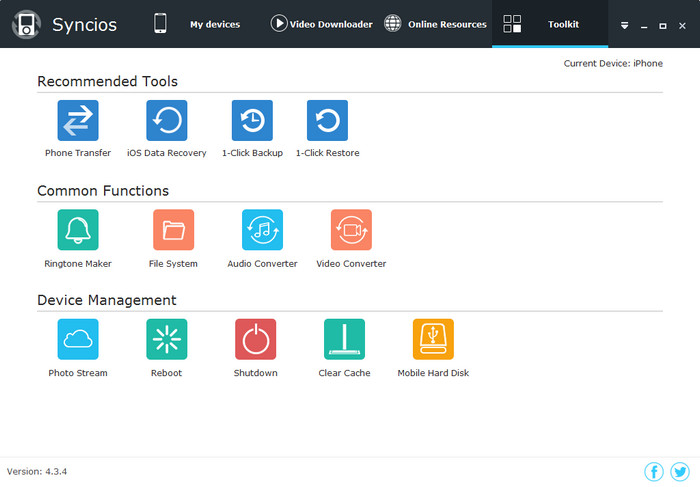Image resolution: width=700 pixels, height=487 pixels.
Task: Click the Syncios title text
Action: (x=84, y=25)
